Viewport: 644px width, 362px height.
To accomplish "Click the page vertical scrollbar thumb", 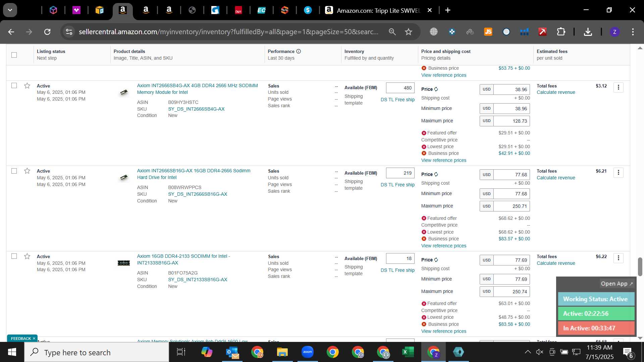I will [640, 266].
